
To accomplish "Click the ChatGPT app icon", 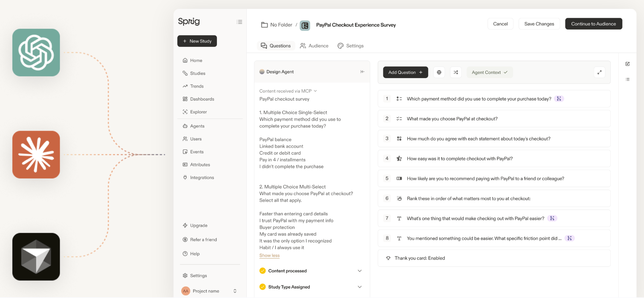I will 36,52.
